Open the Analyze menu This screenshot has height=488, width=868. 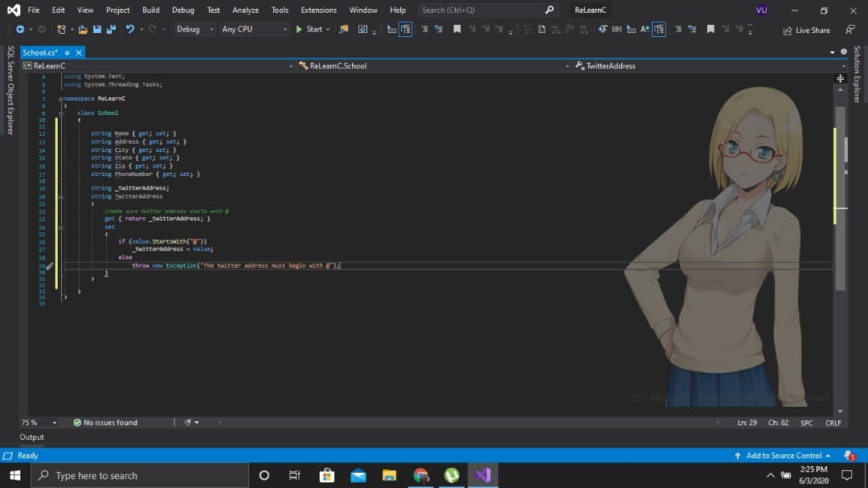click(x=245, y=10)
